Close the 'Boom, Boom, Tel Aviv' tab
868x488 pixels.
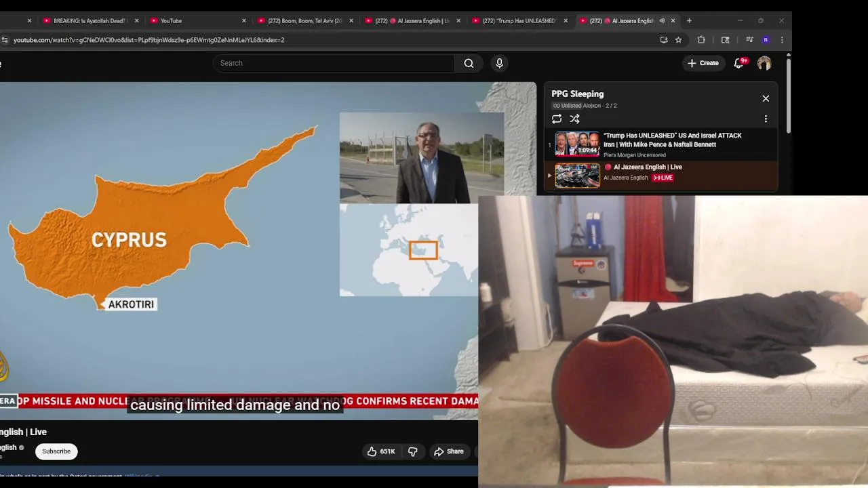coord(351,21)
